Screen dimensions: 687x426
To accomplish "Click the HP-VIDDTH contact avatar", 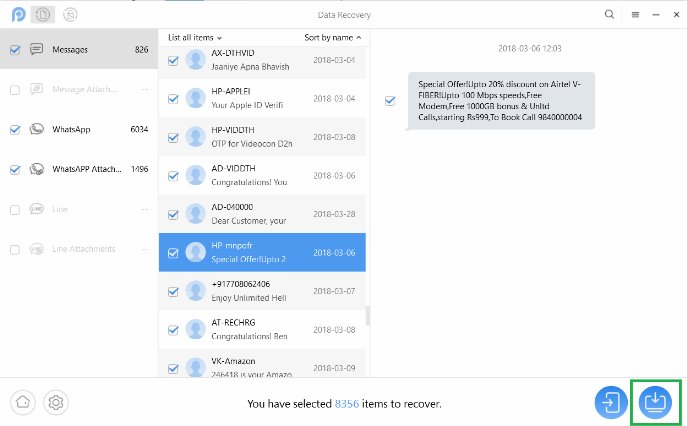I will point(195,137).
